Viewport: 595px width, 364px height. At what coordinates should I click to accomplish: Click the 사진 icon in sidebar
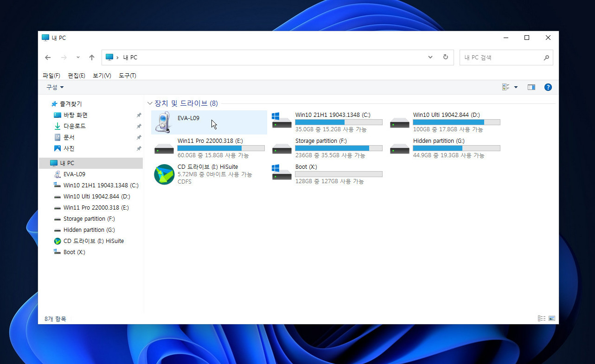(x=58, y=148)
